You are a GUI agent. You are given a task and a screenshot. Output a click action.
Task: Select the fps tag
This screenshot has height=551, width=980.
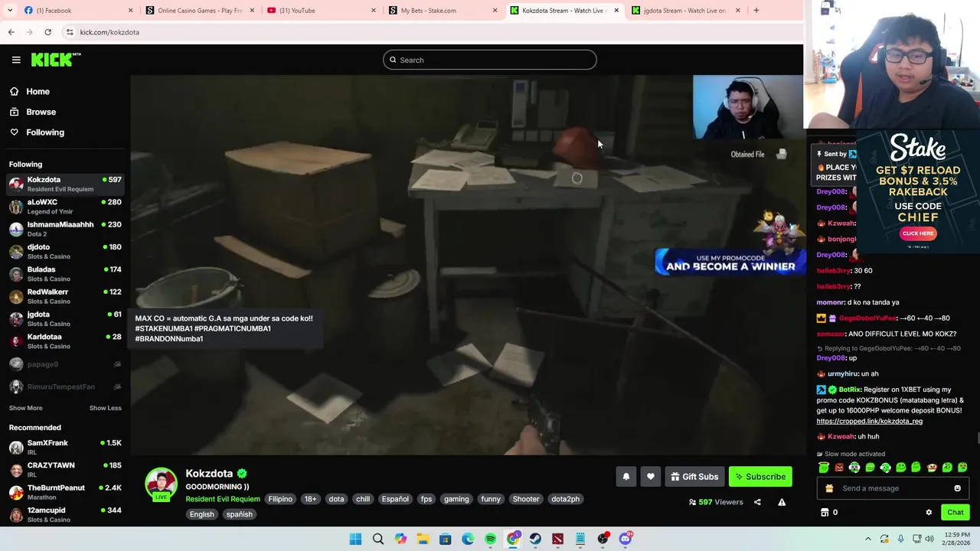click(x=426, y=499)
